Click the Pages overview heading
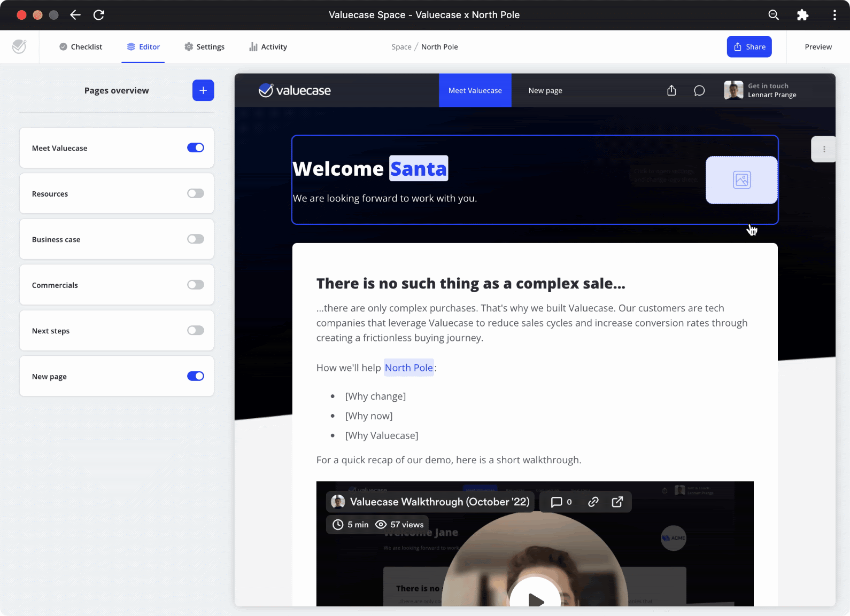This screenshot has height=616, width=850. [x=117, y=90]
